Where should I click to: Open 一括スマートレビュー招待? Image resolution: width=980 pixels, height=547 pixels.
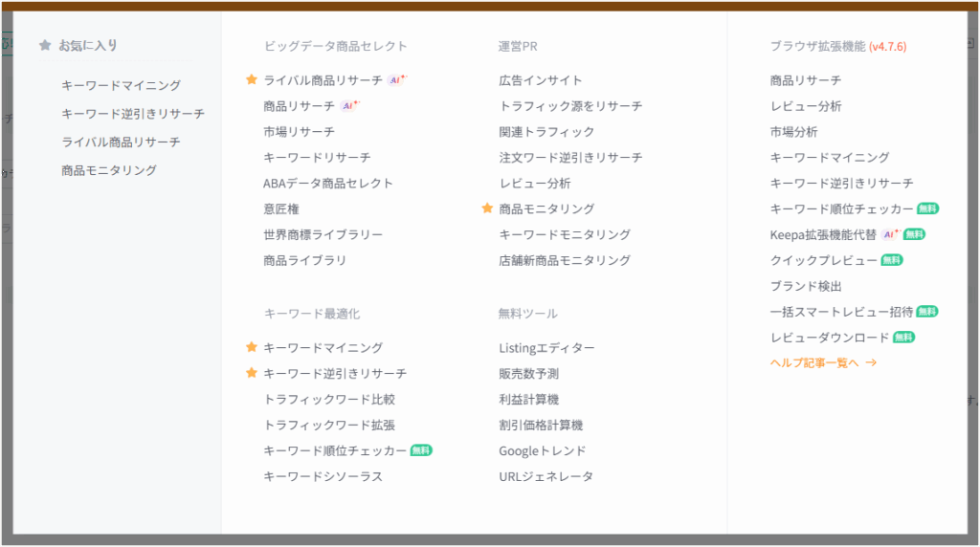tap(842, 311)
